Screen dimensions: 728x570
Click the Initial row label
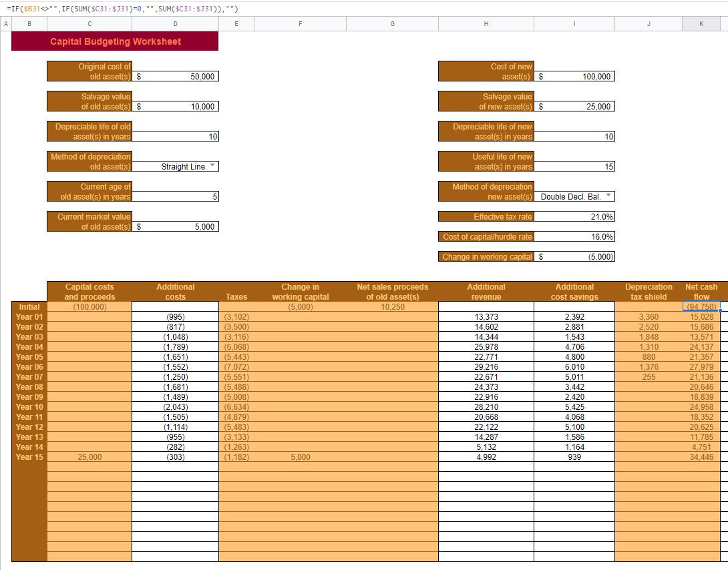point(29,306)
